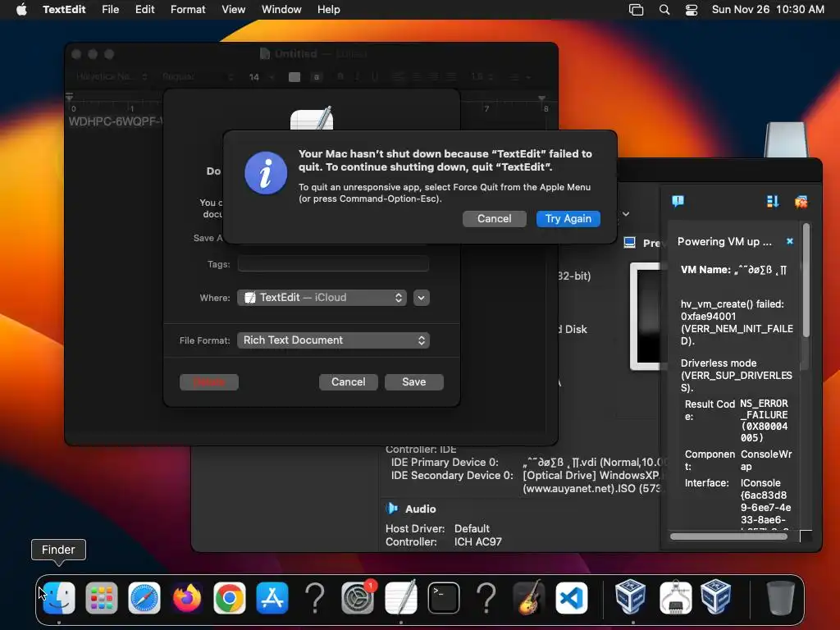Open Spotlight search in menu bar
The width and height of the screenshot is (840, 630).
tap(664, 10)
